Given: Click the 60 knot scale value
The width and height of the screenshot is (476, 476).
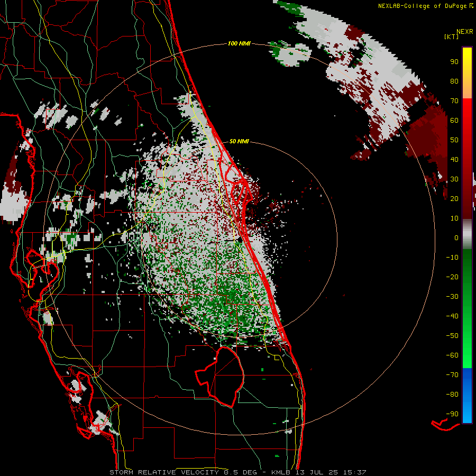Looking at the screenshot, I should (454, 120).
